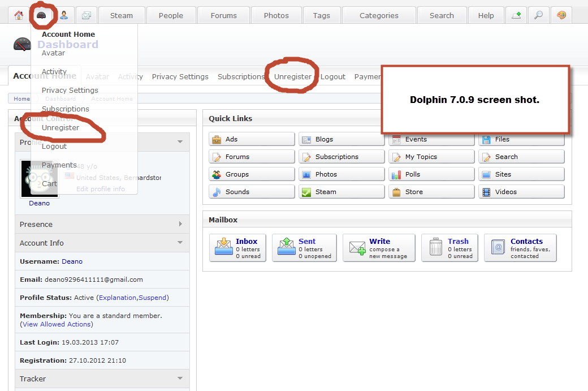Open the Subscriptions tab in the submenu bar
The height and width of the screenshot is (391, 588).
click(x=241, y=76)
